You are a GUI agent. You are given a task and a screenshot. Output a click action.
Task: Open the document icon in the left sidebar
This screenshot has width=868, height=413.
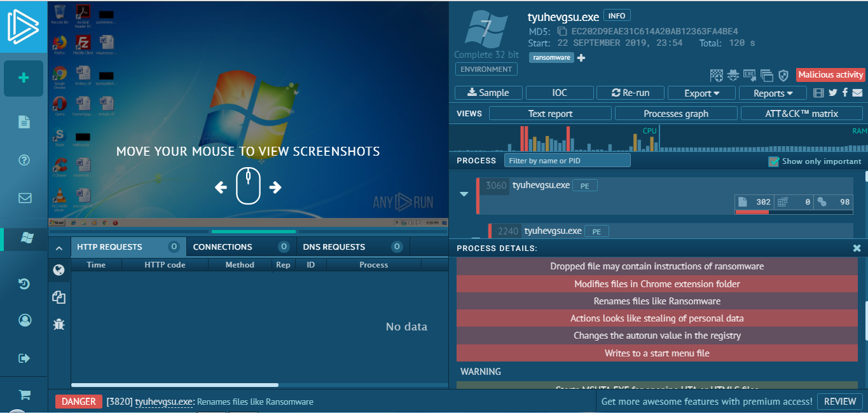[x=24, y=122]
